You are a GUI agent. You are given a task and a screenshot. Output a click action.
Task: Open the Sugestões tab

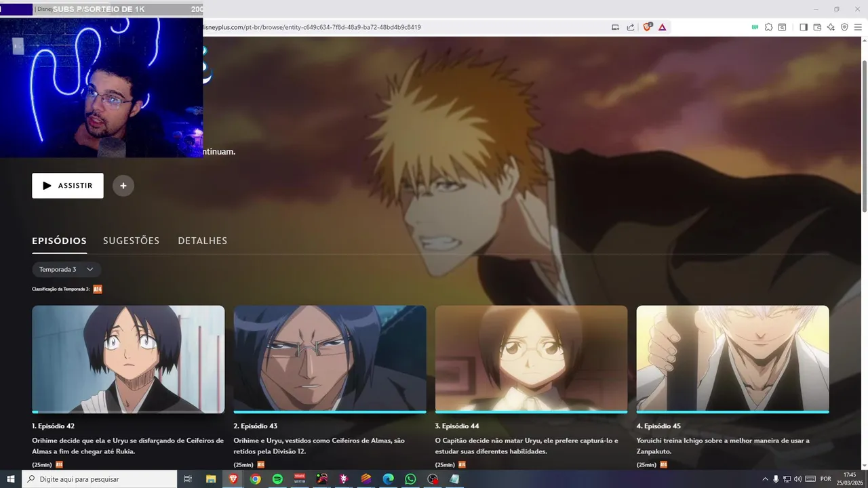(132, 241)
